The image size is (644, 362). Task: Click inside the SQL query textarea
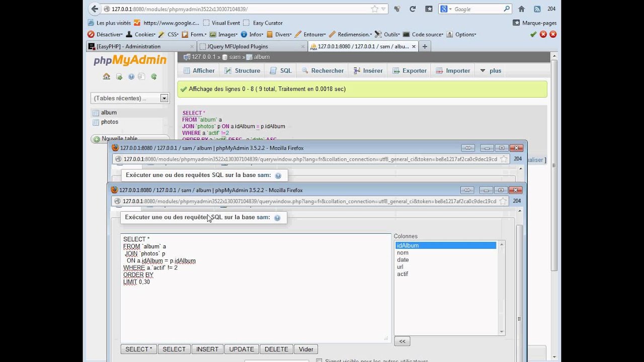[x=256, y=288]
